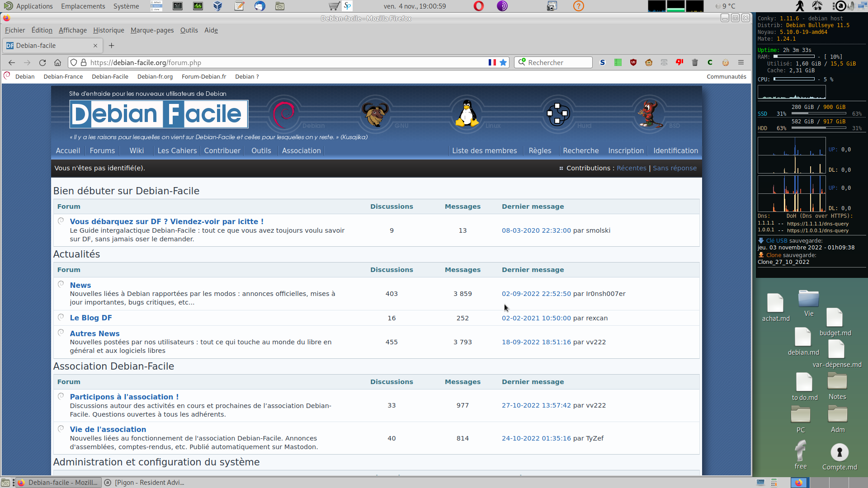Open the Marque-pages menu
The width and height of the screenshot is (868, 488).
152,30
